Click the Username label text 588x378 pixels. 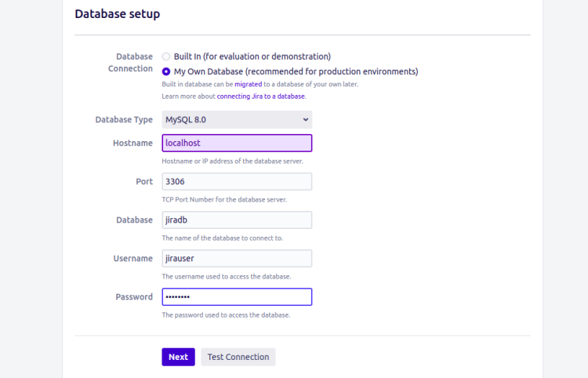133,258
